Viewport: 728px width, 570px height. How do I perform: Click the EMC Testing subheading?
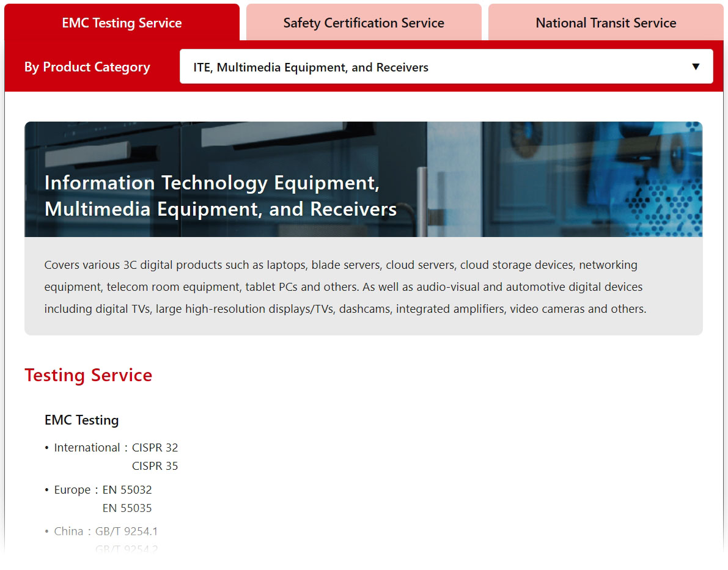82,420
